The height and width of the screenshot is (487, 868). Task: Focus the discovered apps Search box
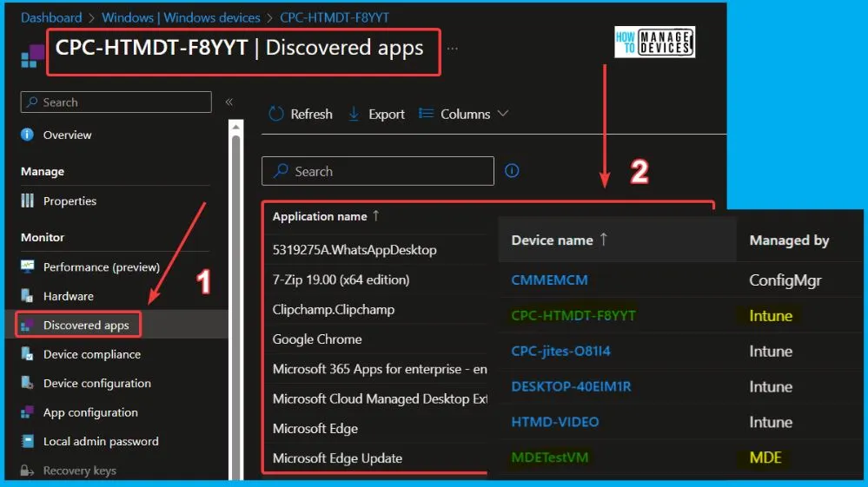[378, 171]
